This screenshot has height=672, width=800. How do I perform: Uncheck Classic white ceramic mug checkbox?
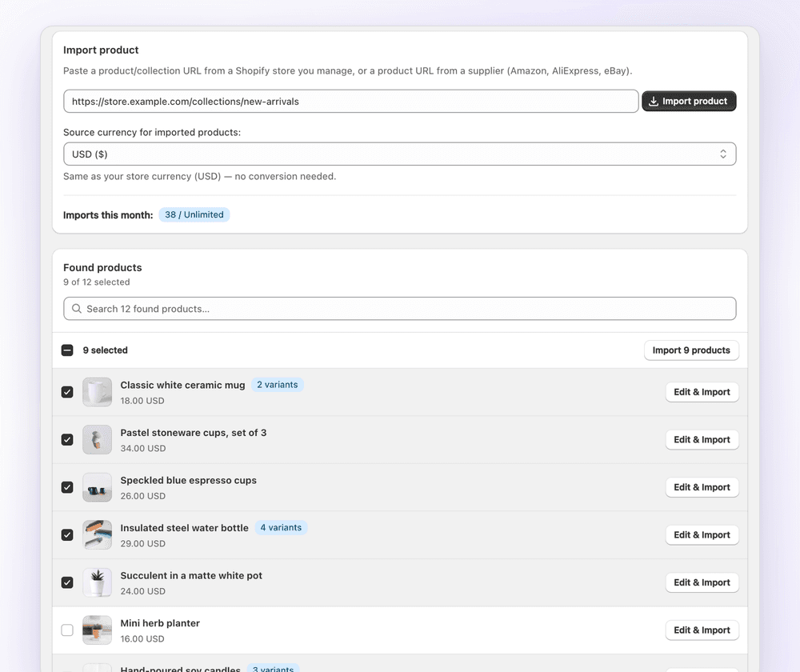tap(67, 392)
